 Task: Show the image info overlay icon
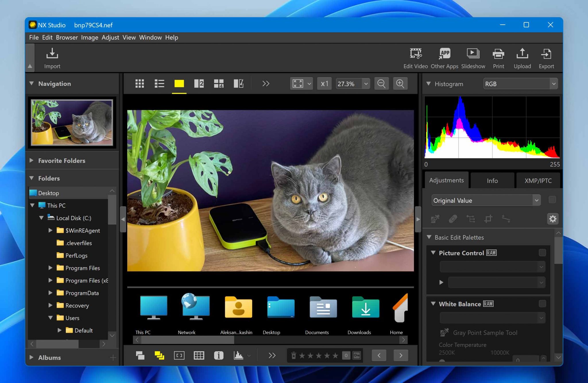218,355
